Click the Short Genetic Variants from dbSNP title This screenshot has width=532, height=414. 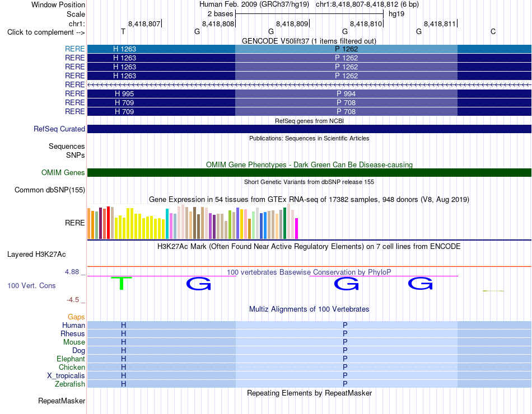(309, 182)
